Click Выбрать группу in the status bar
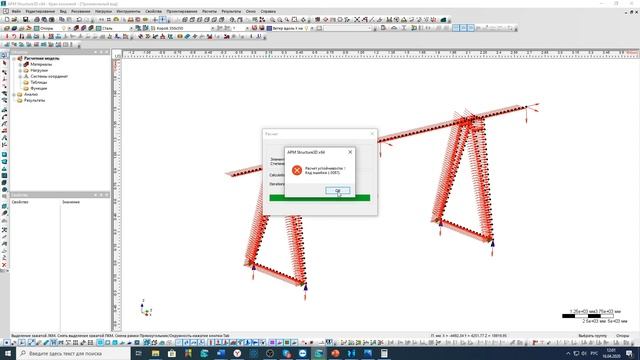 click(x=592, y=336)
